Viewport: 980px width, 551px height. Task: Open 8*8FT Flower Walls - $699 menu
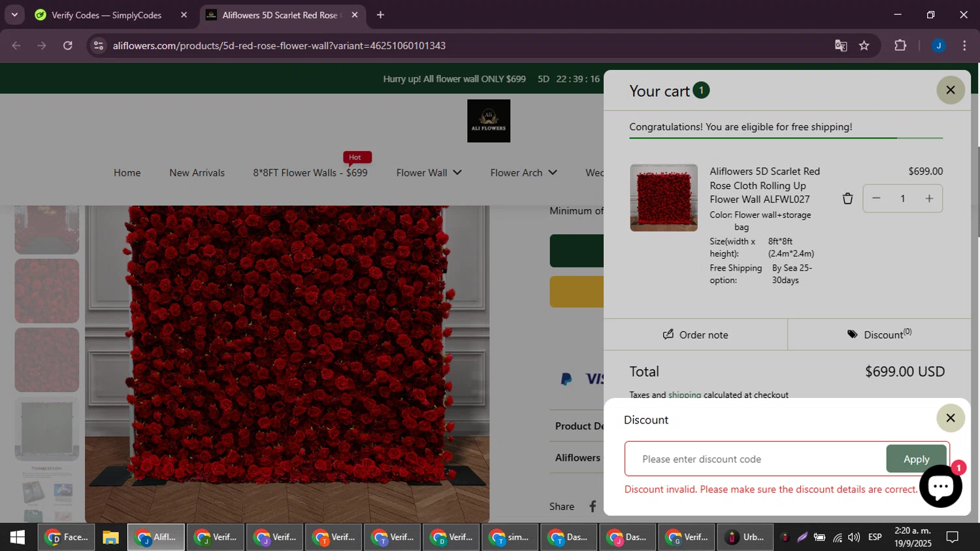[x=310, y=173]
